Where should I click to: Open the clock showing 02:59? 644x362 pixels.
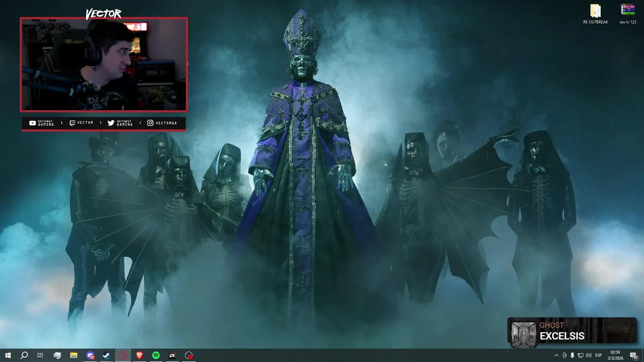pos(616,355)
